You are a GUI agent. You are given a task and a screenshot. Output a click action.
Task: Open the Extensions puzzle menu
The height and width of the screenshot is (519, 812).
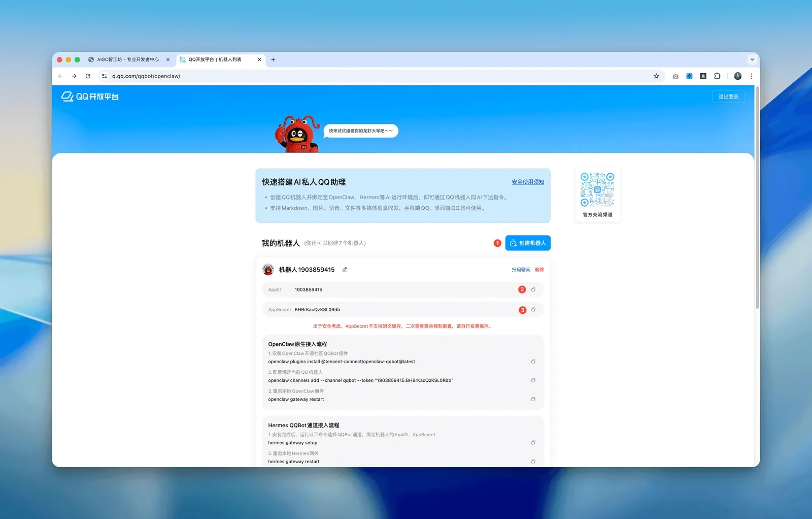click(717, 76)
